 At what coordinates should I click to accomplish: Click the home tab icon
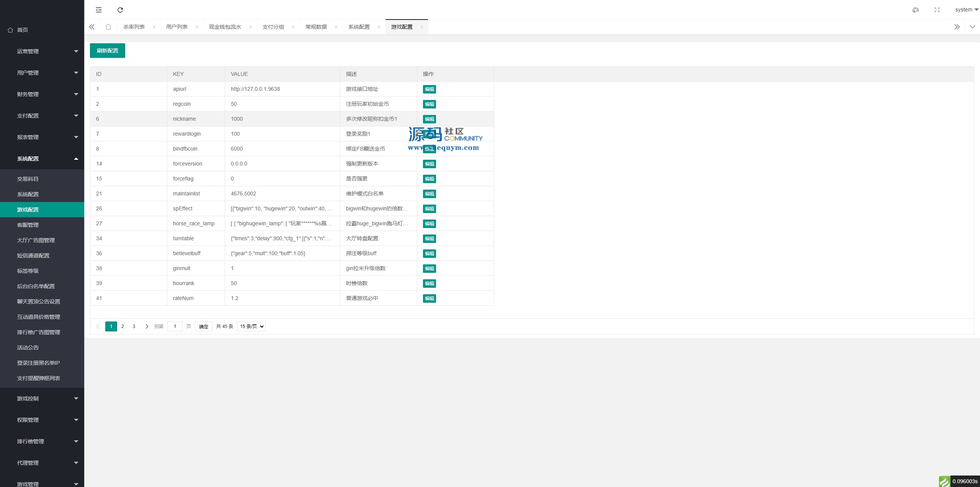coord(108,27)
